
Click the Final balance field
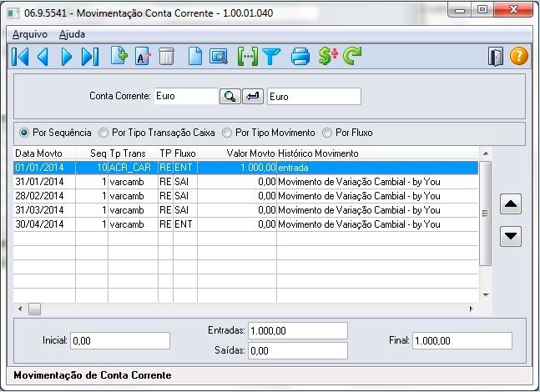coord(462,341)
